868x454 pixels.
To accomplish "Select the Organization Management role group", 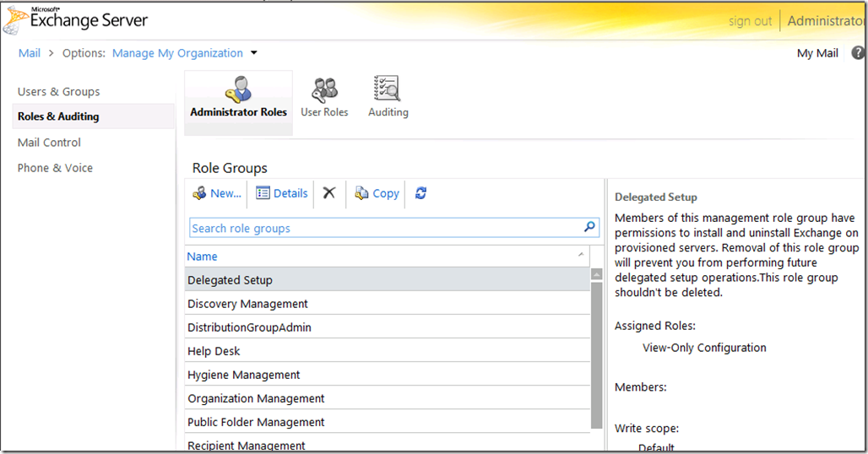I will (388, 398).
